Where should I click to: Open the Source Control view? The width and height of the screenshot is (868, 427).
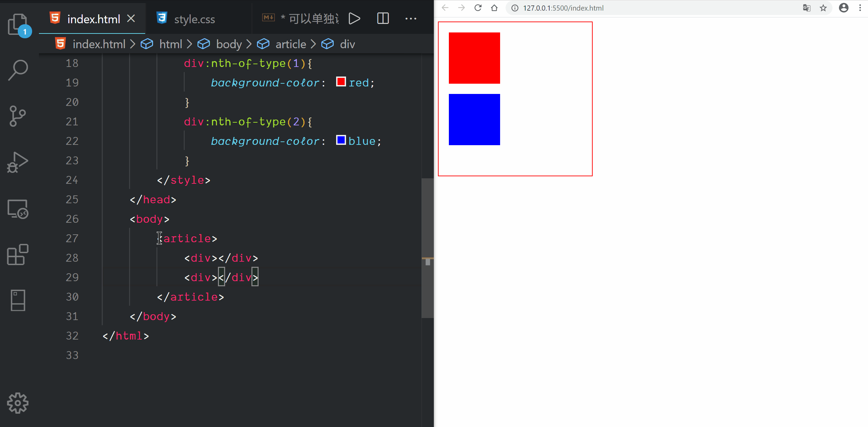point(18,116)
